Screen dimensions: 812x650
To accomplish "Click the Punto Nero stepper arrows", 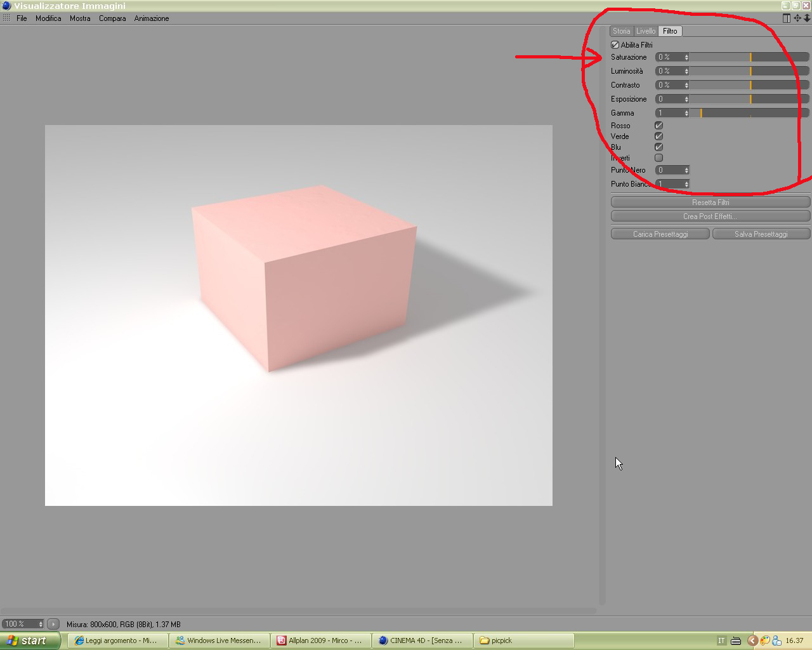I will pyautogui.click(x=686, y=170).
